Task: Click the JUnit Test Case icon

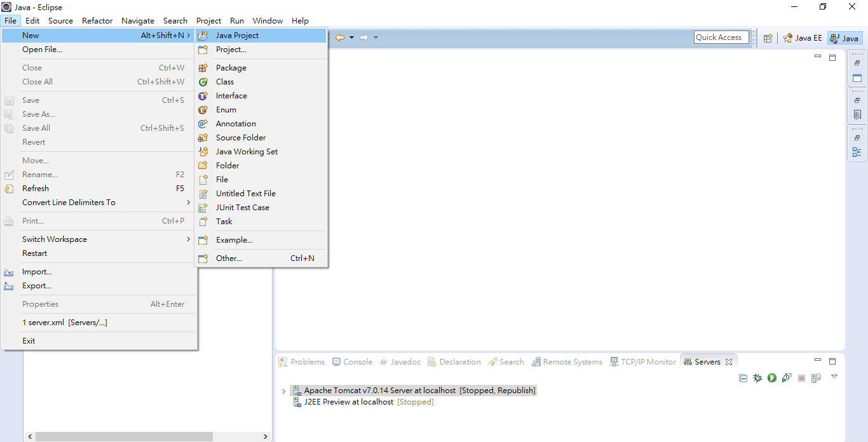Action: pos(203,208)
